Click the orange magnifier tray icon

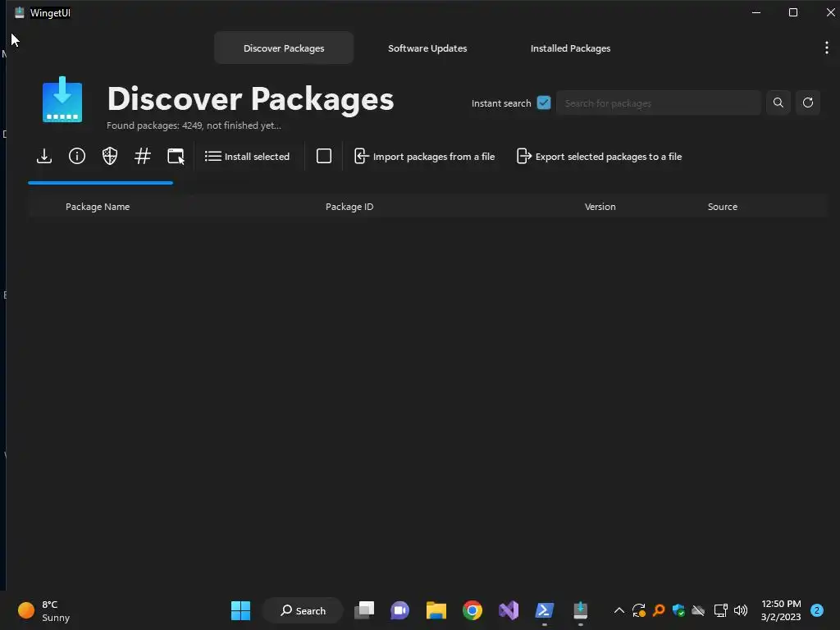[659, 610]
